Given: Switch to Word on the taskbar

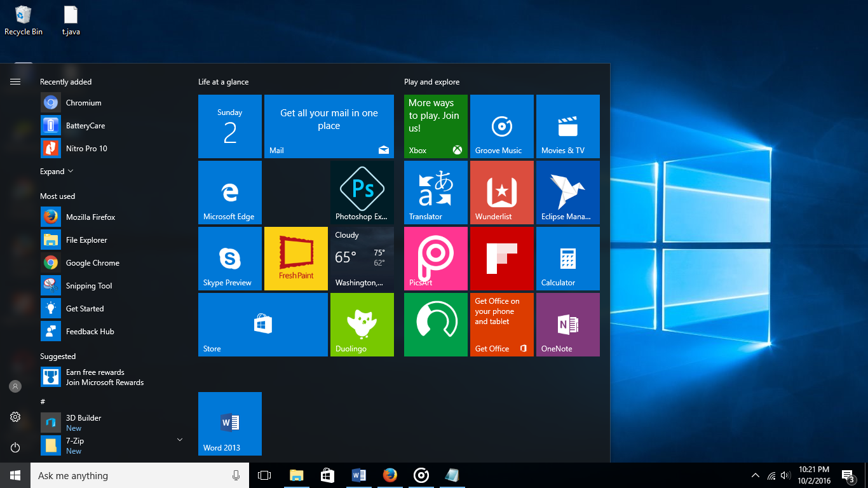Looking at the screenshot, I should point(358,475).
